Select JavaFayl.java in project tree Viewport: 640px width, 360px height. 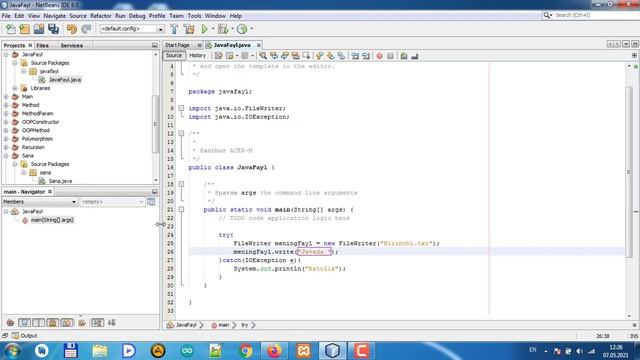[65, 80]
